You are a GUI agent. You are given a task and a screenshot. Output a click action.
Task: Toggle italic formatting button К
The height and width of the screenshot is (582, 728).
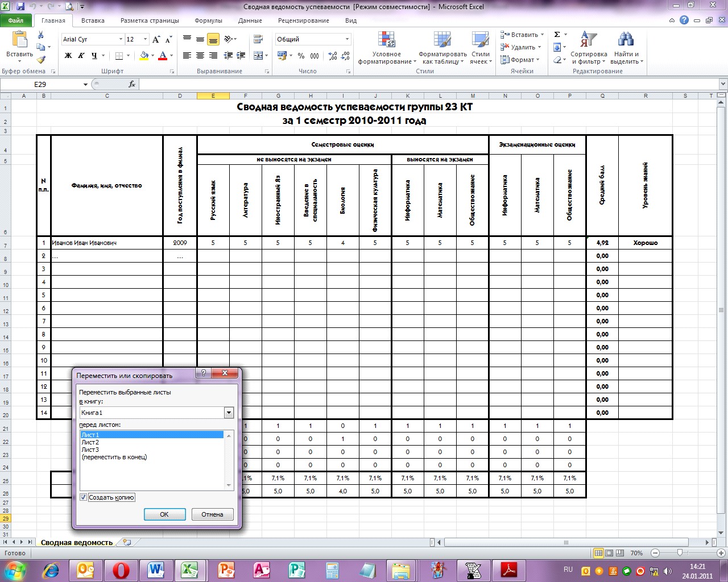point(81,56)
